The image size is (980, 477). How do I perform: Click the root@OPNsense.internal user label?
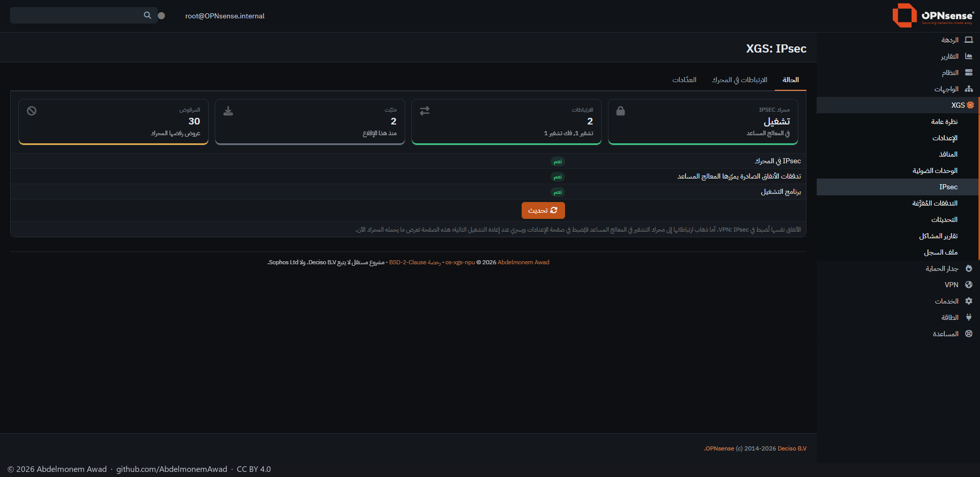225,16
